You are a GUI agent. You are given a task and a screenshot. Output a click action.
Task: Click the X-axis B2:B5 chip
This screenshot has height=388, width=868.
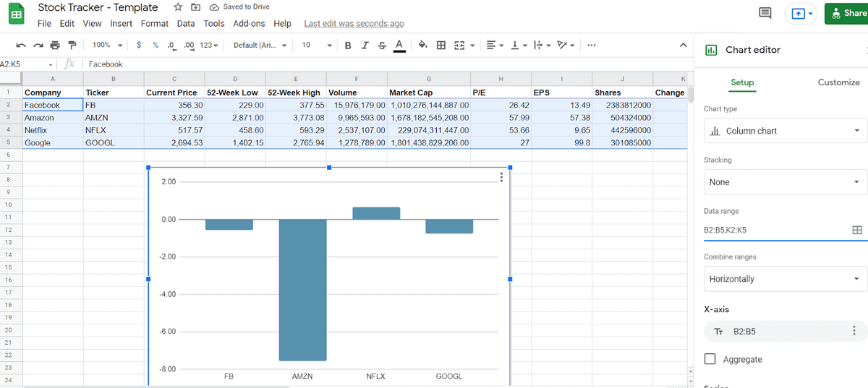[786, 331]
